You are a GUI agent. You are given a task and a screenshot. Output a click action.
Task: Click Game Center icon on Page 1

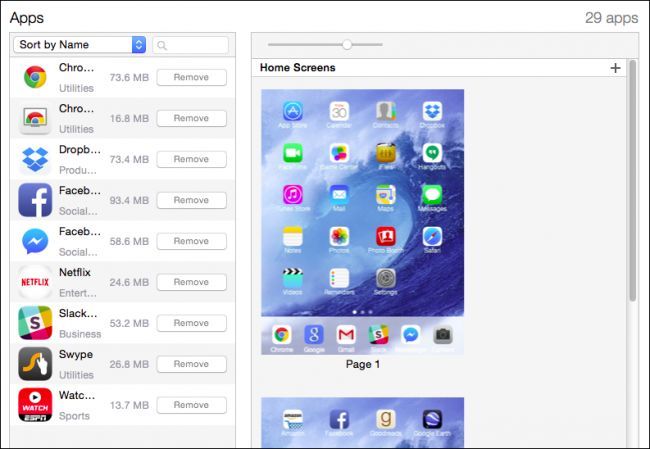tap(339, 153)
